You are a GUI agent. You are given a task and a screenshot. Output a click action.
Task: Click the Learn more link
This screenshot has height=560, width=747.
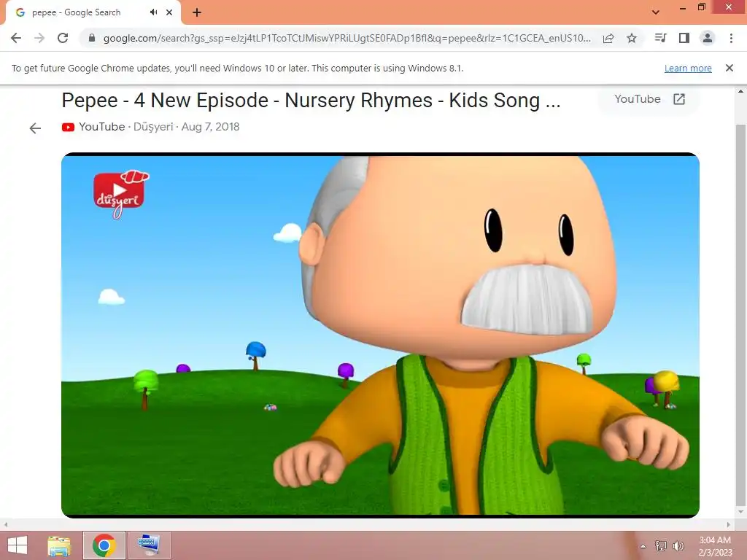(x=688, y=68)
